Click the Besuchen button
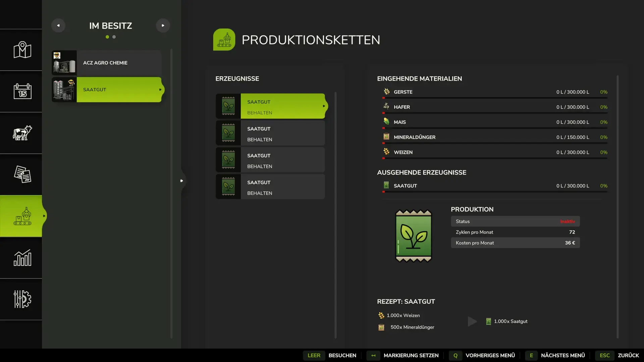This screenshot has height=362, width=644. pos(342,355)
